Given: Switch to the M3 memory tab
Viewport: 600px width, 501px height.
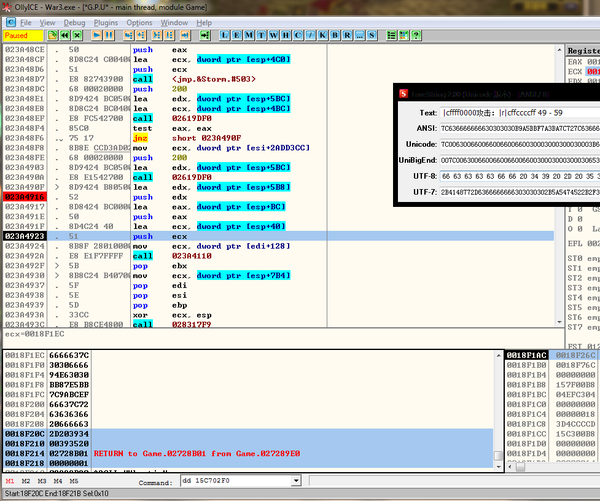Looking at the screenshot, I should (x=43, y=482).
